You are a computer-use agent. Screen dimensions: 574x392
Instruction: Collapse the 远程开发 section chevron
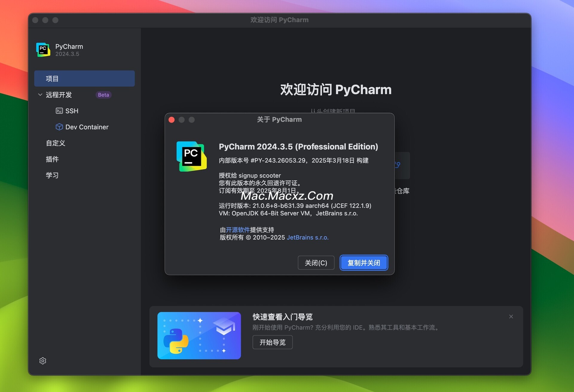coord(40,95)
